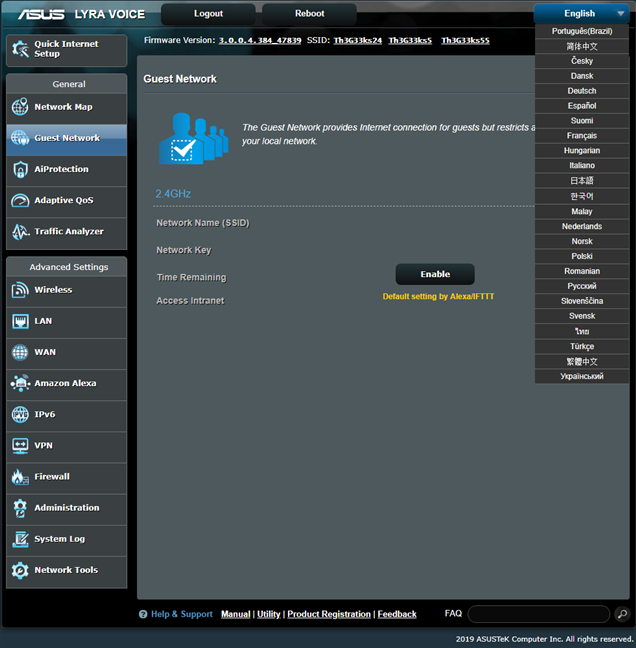Switch language to Español

pyautogui.click(x=582, y=106)
